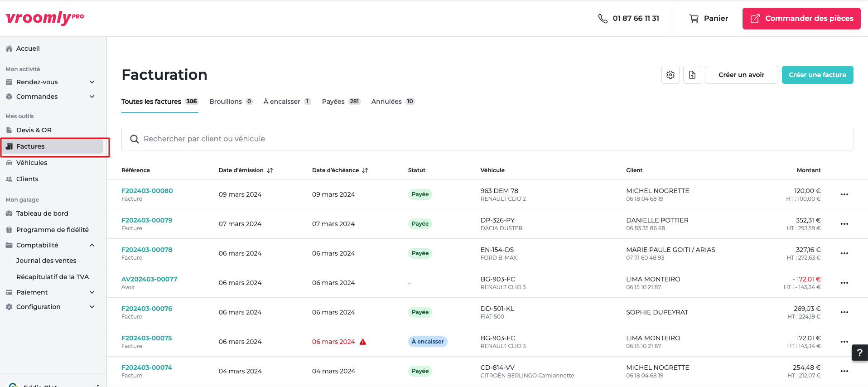Switch to the Brouillons tab
The height and width of the screenshot is (387, 868).
(231, 102)
